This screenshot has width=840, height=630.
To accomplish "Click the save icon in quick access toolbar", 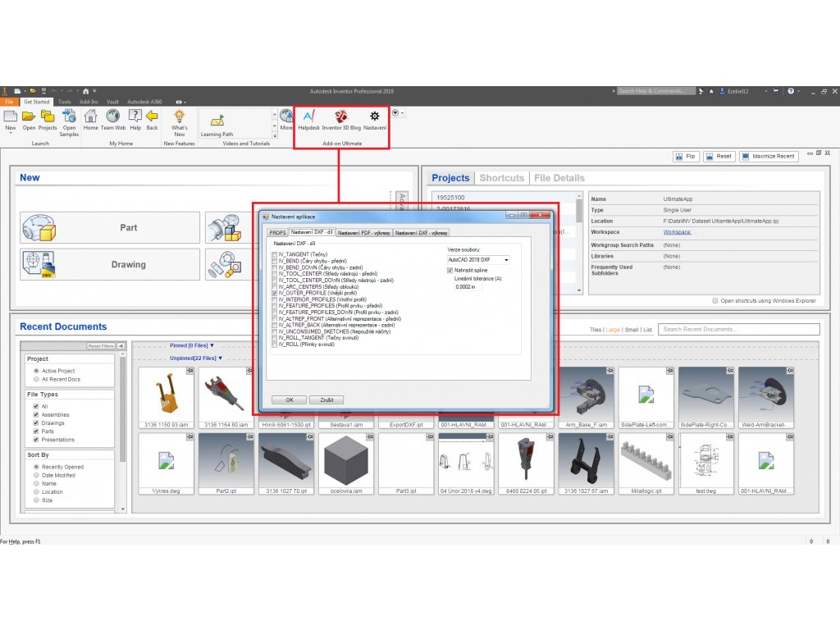I will [44, 91].
